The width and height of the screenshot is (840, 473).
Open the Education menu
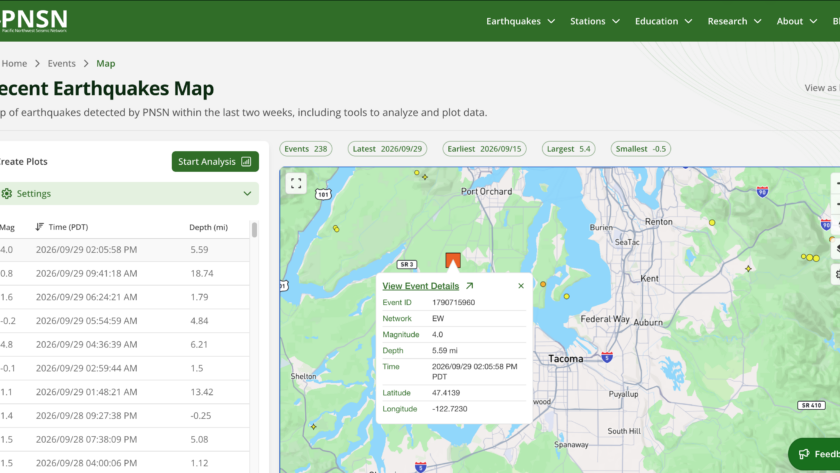click(x=663, y=21)
